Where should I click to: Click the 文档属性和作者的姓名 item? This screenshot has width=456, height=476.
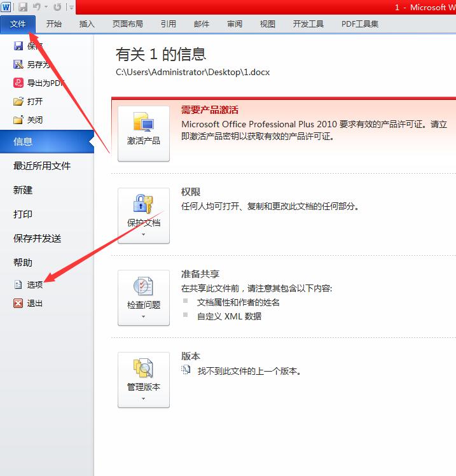(238, 302)
